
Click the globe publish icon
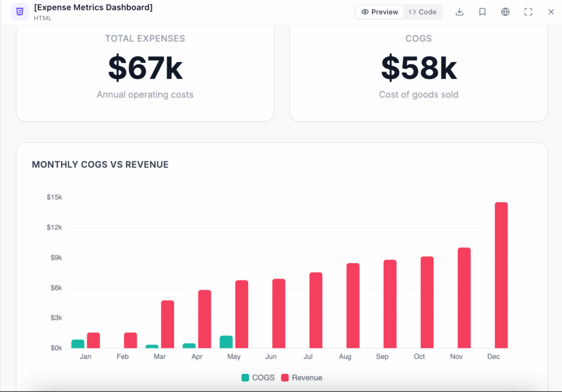click(x=505, y=12)
